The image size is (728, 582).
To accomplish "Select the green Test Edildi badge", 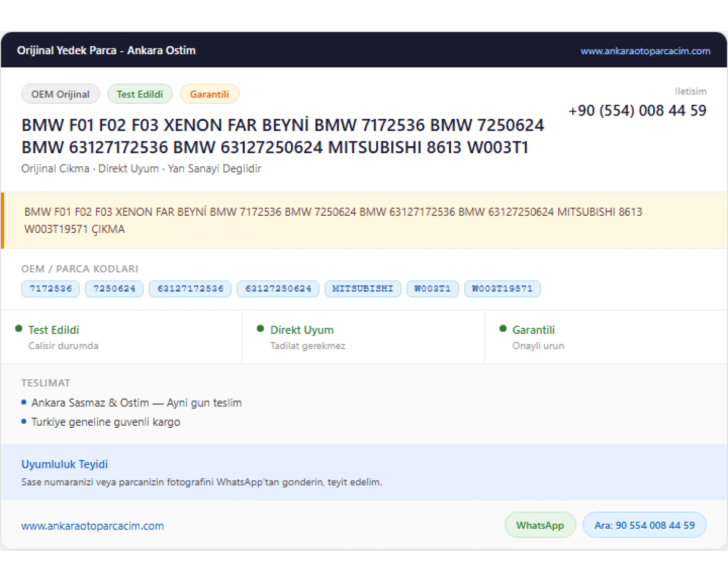I will pos(140,94).
